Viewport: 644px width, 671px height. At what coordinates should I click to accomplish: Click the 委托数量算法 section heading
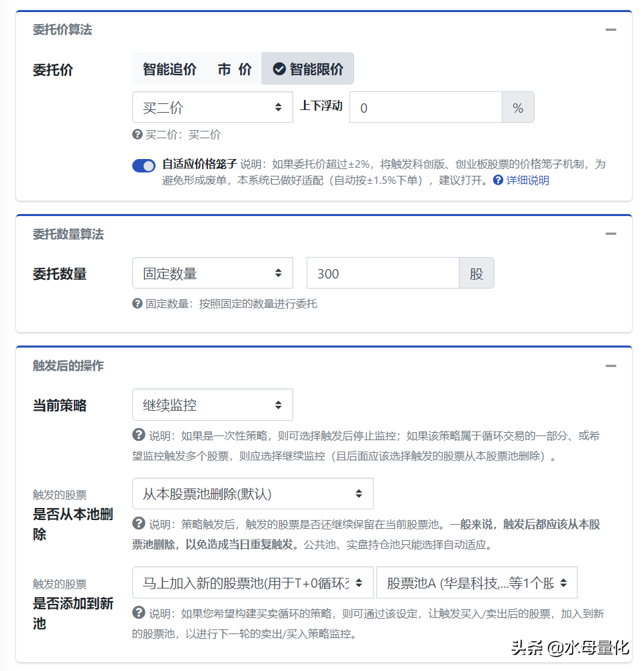[68, 234]
